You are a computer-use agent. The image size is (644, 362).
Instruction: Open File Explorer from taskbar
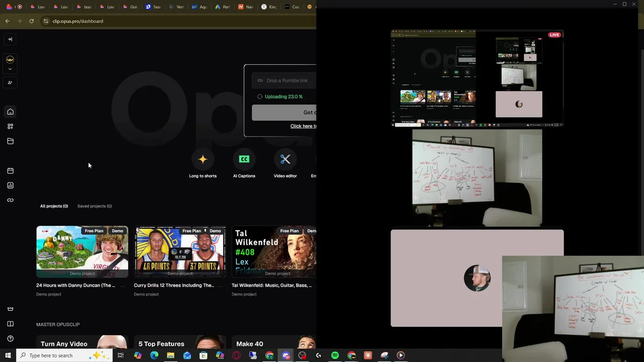pos(171,355)
